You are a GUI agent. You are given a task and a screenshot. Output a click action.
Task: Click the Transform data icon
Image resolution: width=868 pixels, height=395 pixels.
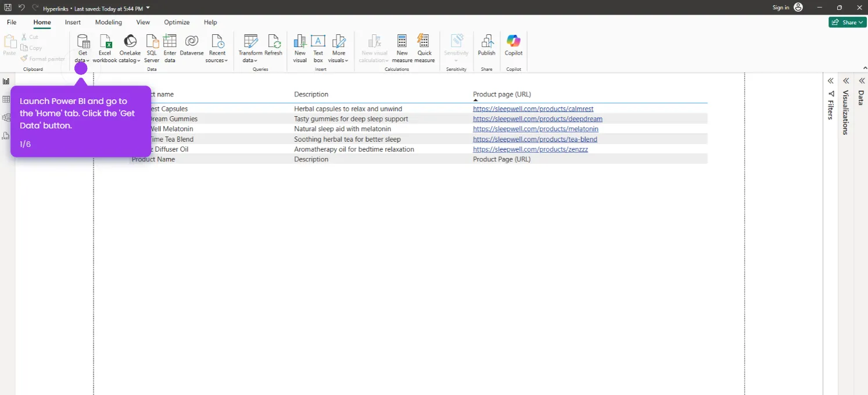250,41
